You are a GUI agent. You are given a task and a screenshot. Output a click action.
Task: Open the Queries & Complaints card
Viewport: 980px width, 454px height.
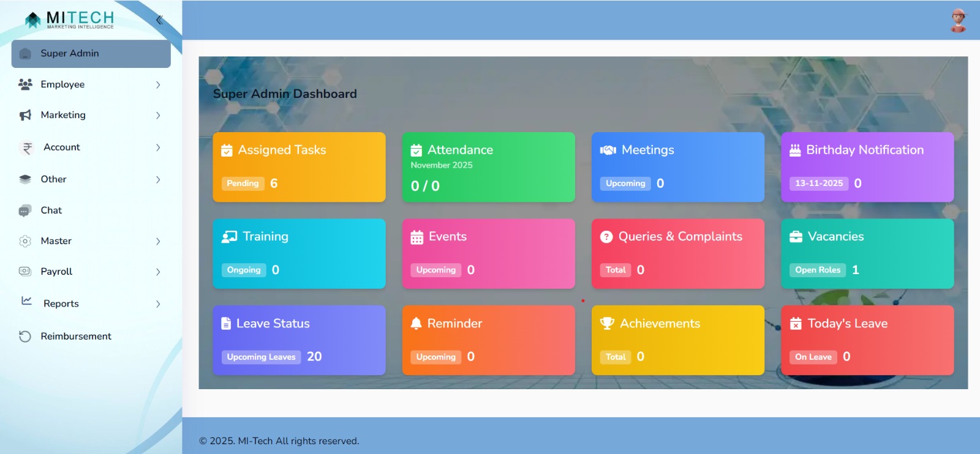tap(677, 253)
